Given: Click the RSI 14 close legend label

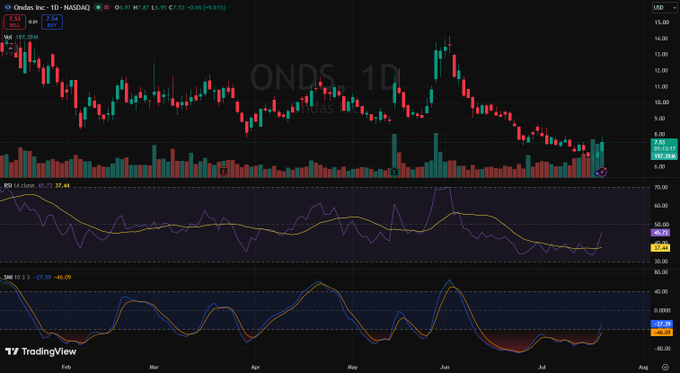Looking at the screenshot, I should (x=19, y=185).
